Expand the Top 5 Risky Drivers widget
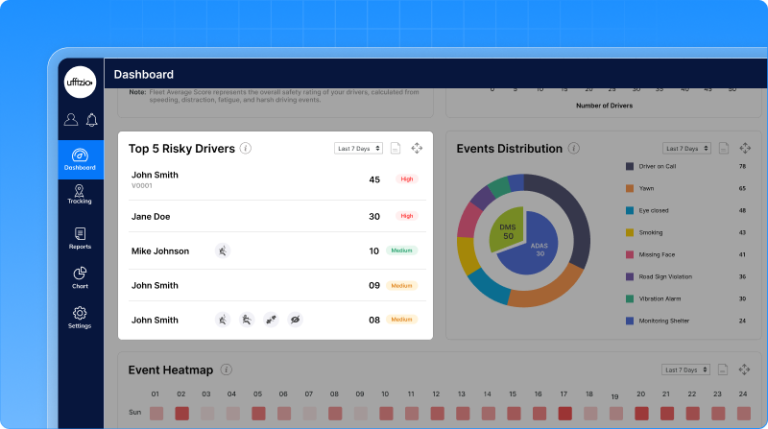 417,148
